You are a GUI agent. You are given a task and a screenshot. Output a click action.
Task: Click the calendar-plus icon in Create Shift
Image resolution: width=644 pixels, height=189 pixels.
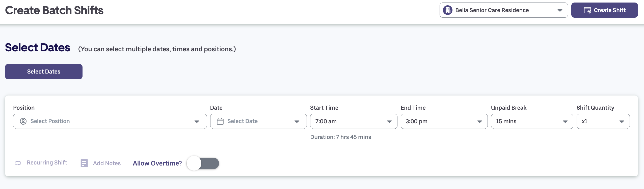pos(587,10)
